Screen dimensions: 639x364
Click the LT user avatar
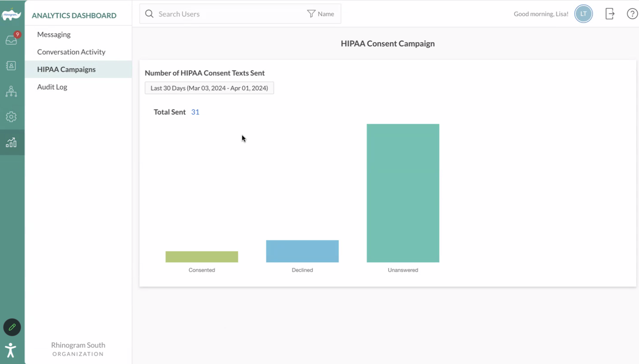coord(583,14)
